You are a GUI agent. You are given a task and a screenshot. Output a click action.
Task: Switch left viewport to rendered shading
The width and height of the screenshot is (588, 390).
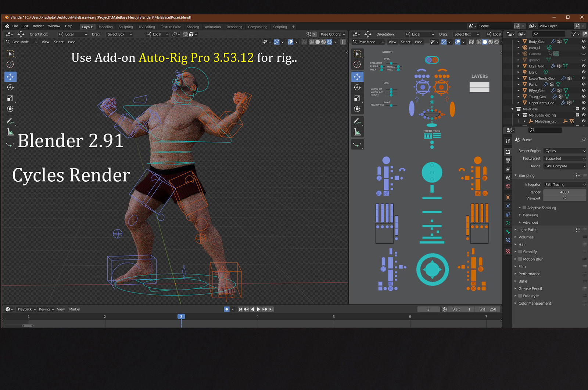click(x=329, y=42)
